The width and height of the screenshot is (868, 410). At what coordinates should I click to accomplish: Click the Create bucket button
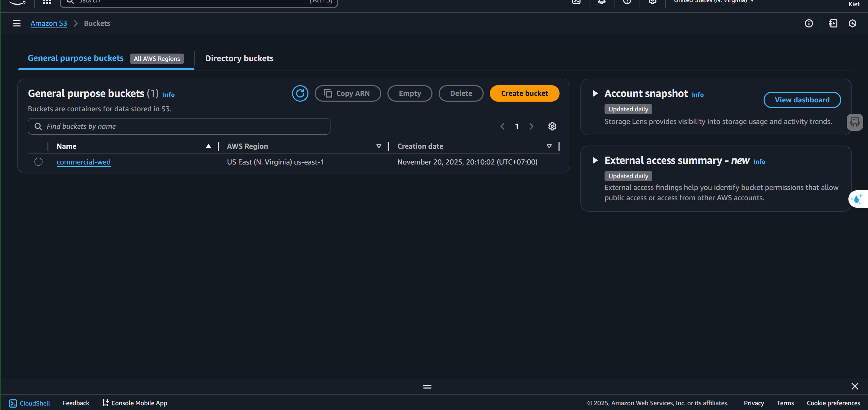click(x=524, y=93)
